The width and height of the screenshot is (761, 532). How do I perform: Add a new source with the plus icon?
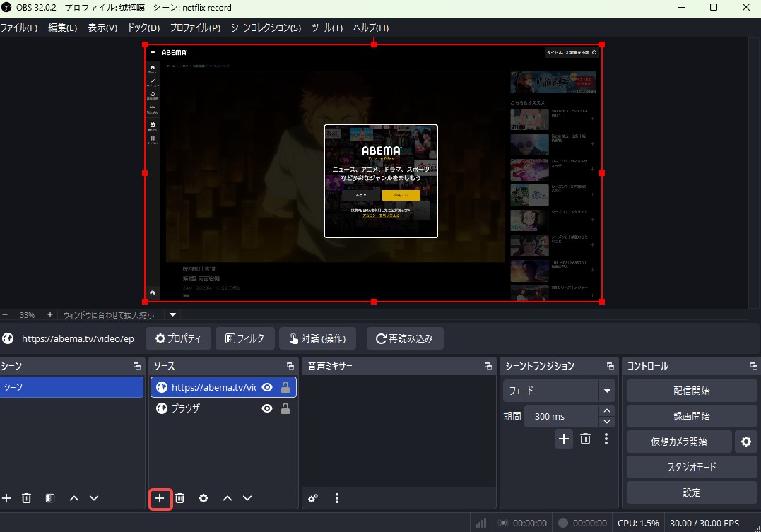point(159,498)
